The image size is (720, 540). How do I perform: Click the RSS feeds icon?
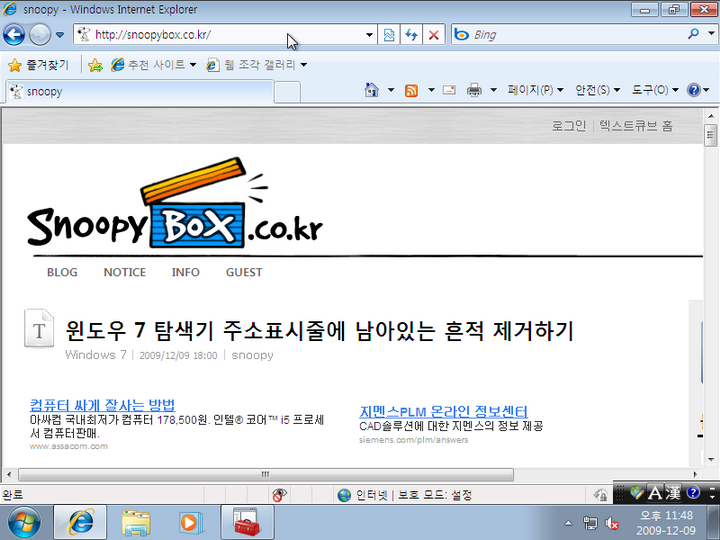[411, 90]
